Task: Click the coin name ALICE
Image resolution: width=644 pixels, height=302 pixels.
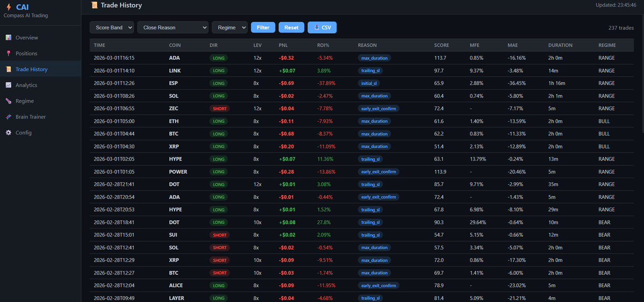Action: (x=177, y=285)
